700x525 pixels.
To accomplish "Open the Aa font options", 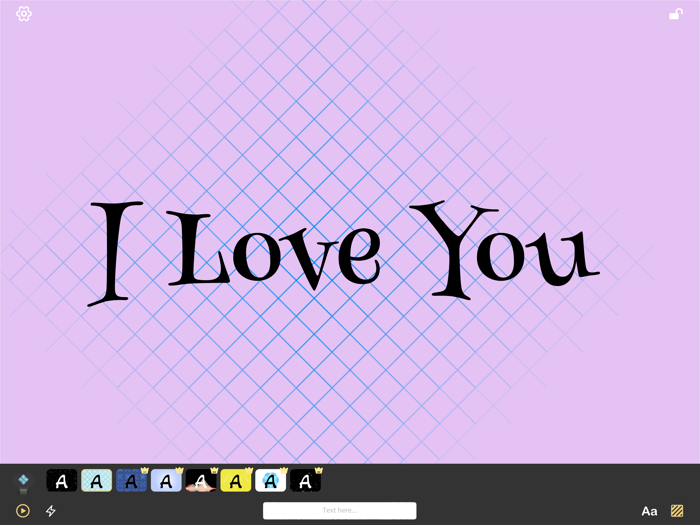I will (649, 511).
